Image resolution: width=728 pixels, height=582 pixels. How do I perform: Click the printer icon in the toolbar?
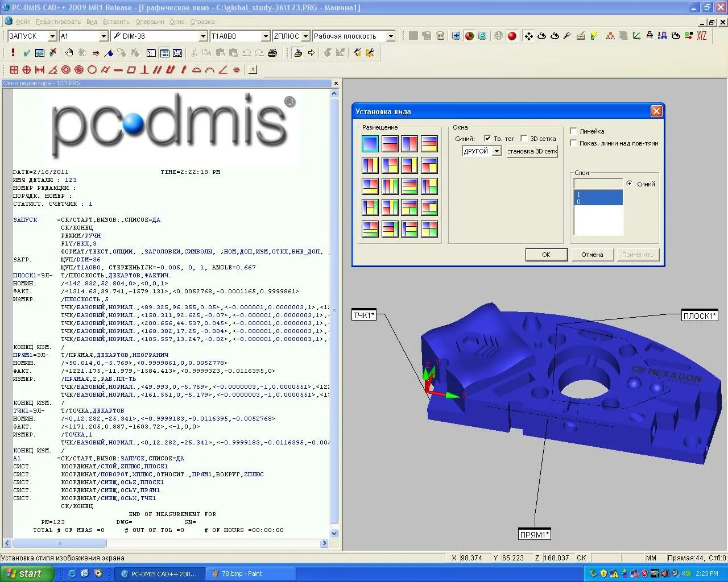click(272, 52)
